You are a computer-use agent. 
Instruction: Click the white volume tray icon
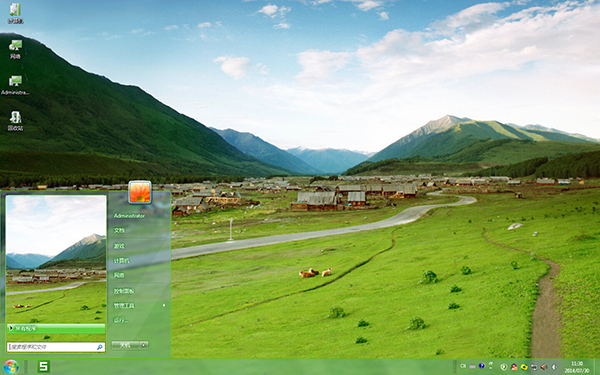point(554,367)
